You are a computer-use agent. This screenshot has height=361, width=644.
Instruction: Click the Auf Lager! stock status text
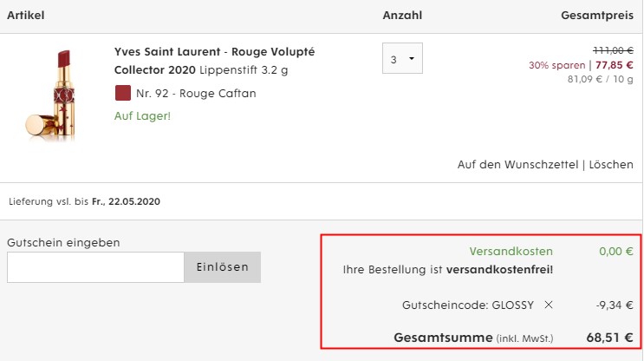click(142, 116)
